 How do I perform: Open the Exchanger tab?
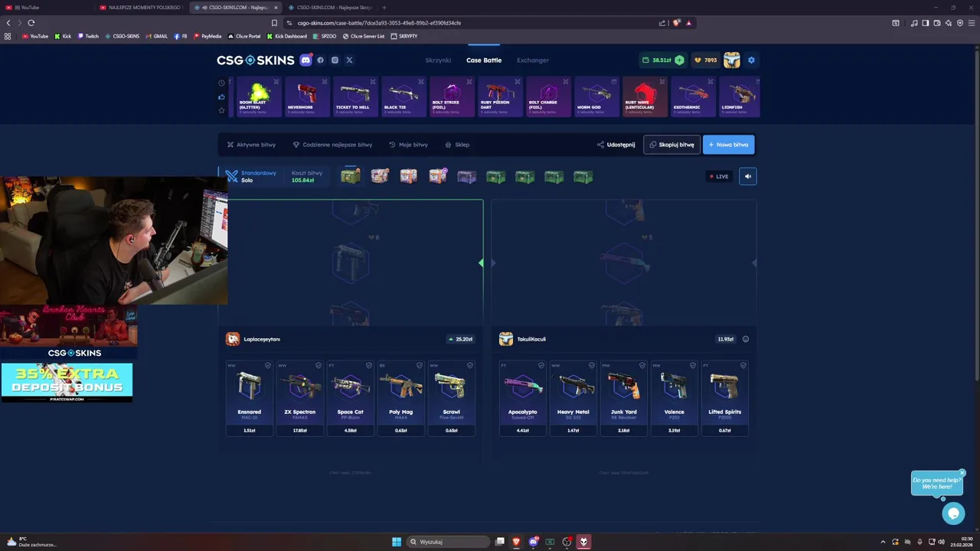533,60
